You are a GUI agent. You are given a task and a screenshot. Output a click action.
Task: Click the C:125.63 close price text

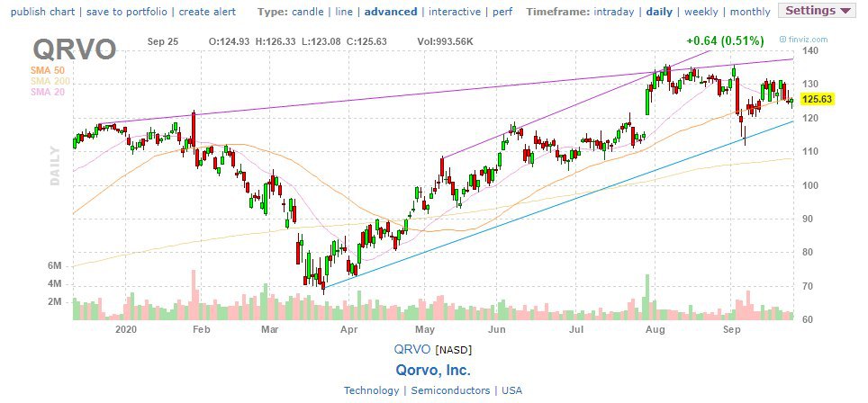tap(366, 40)
